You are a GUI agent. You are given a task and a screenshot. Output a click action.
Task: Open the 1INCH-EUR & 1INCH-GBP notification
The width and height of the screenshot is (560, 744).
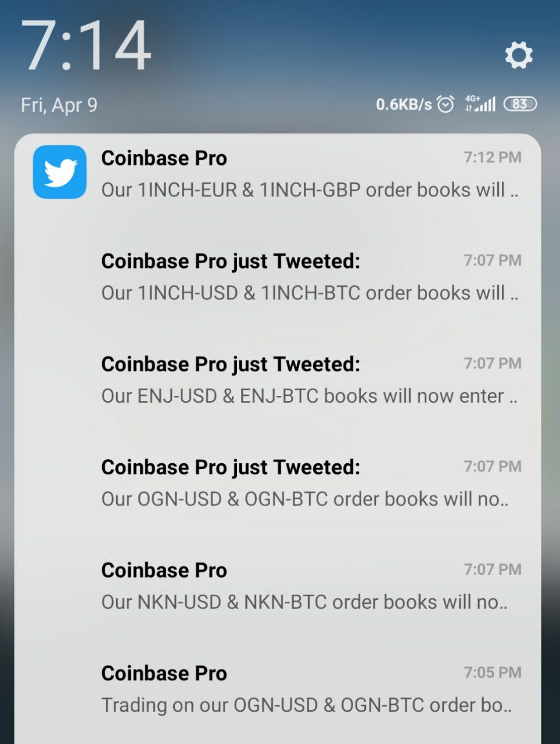tap(278, 173)
